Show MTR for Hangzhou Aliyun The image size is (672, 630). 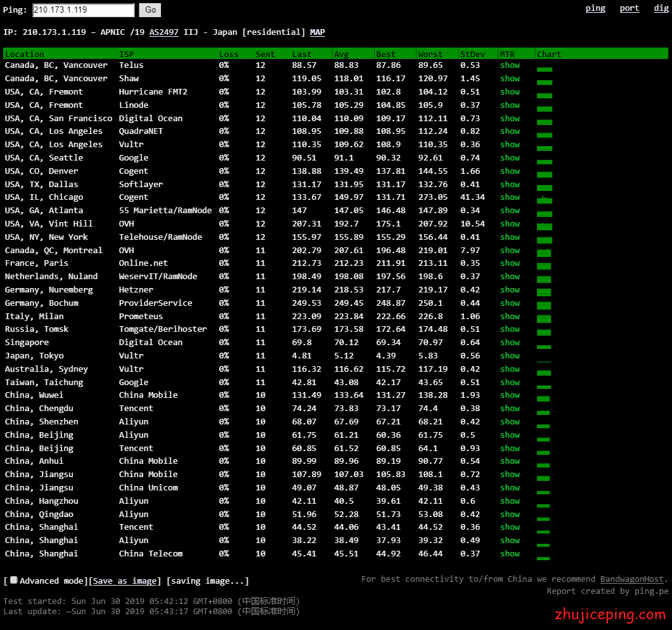click(510, 501)
